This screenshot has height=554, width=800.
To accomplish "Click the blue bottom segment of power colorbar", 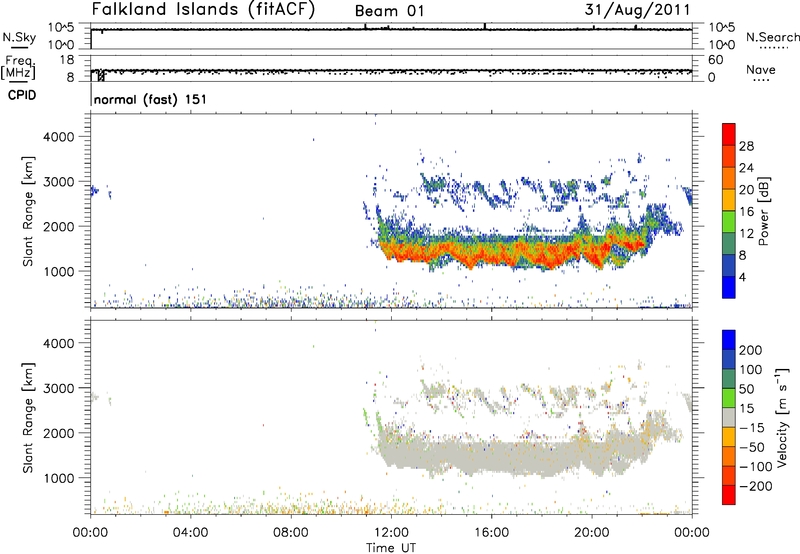I will coord(729,287).
